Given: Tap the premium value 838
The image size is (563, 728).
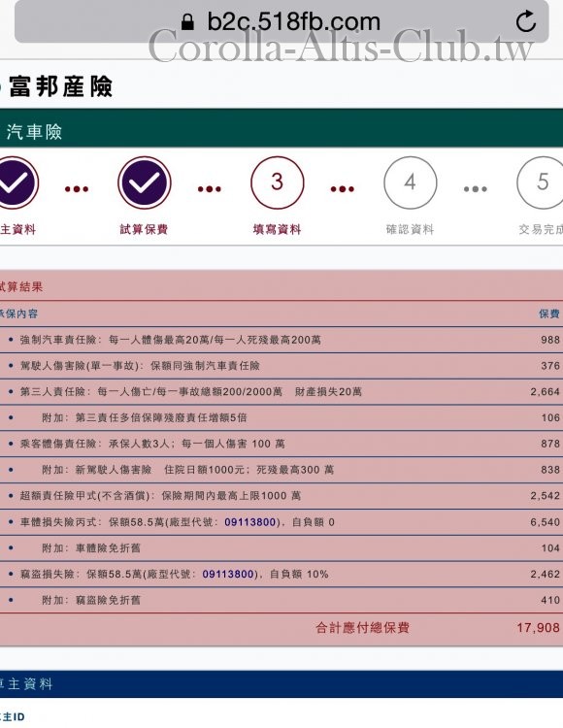Looking at the screenshot, I should [x=550, y=470].
